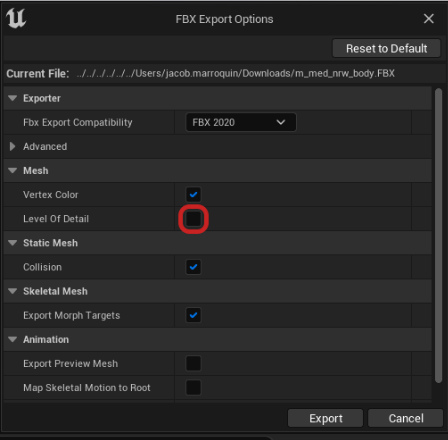Check Map Skeletal Motion to Root
The width and height of the screenshot is (448, 440).
click(193, 388)
